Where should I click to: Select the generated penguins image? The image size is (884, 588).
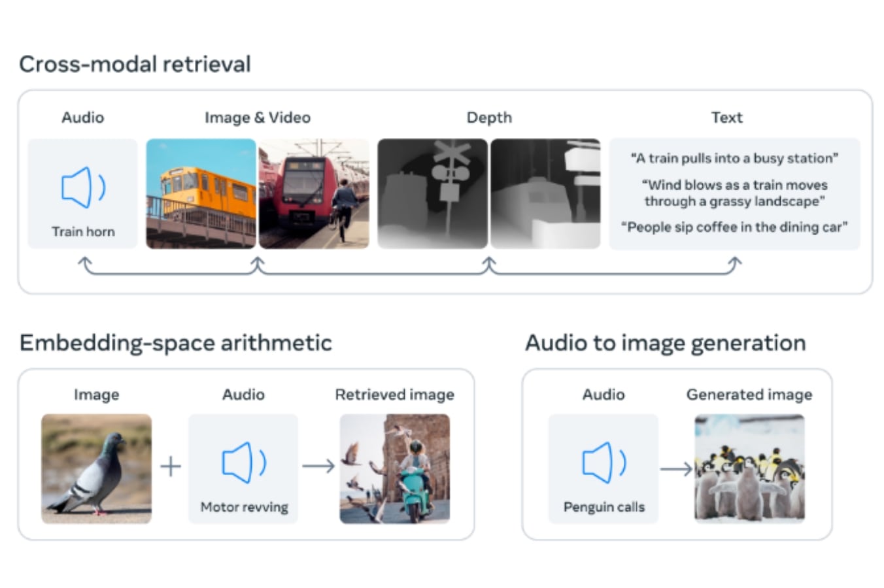coord(749,468)
